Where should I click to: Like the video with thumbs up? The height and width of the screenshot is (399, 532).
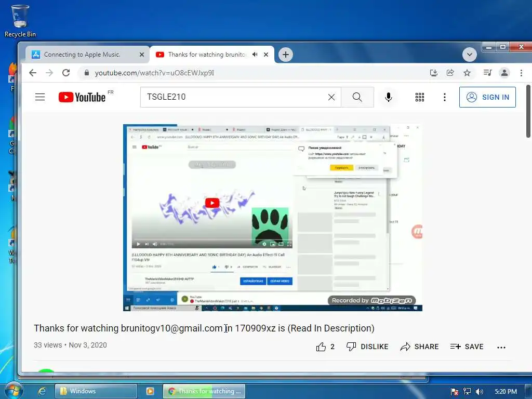(325, 347)
